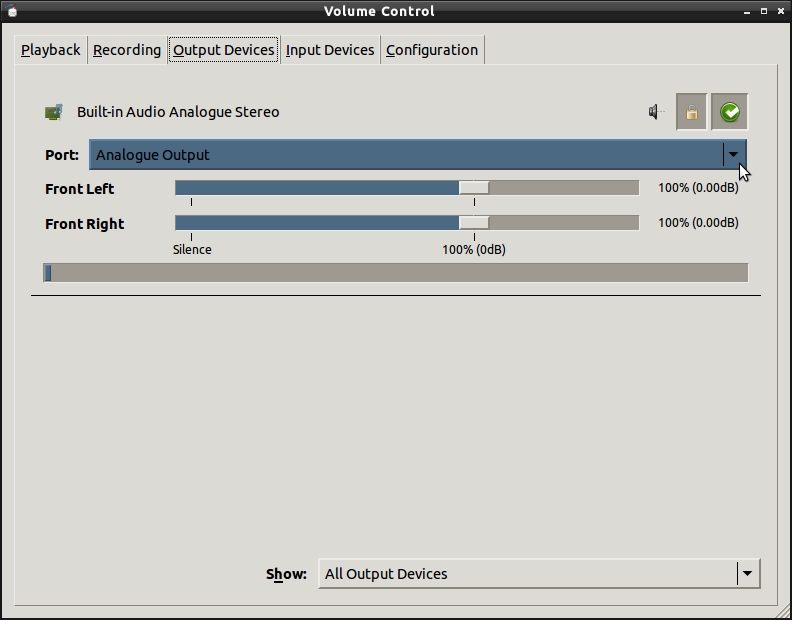
Task: Click the Front Right volume slider handle
Action: (x=474, y=223)
